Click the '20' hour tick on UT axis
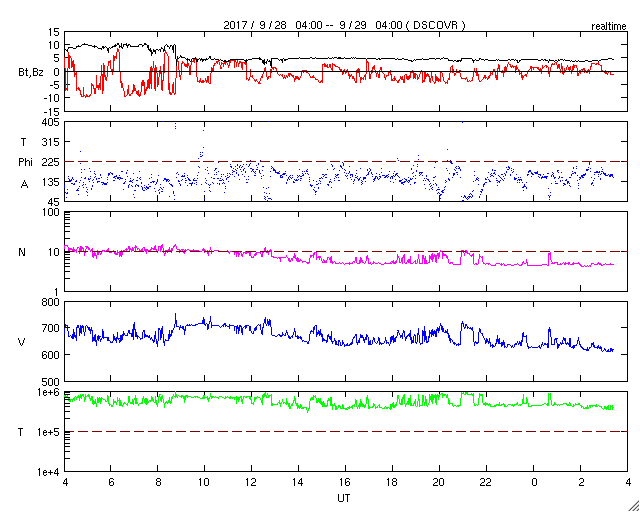The height and width of the screenshot is (512, 640). point(440,482)
